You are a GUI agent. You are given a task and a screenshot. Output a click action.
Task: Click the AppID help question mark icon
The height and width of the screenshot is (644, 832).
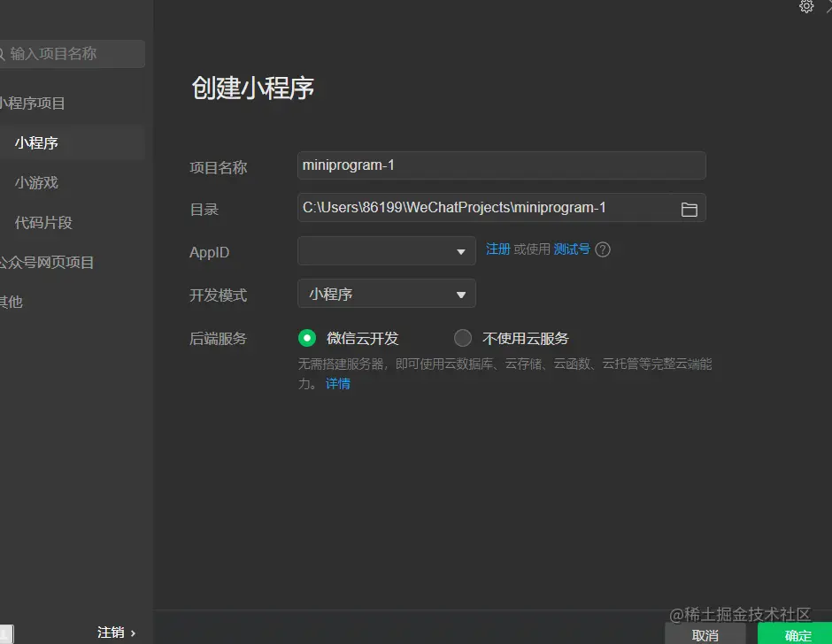tap(603, 249)
